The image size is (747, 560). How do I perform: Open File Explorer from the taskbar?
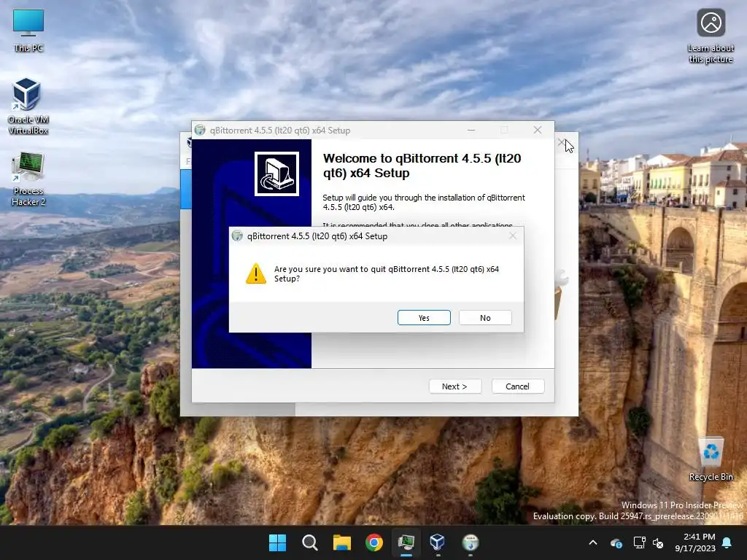tap(341, 542)
